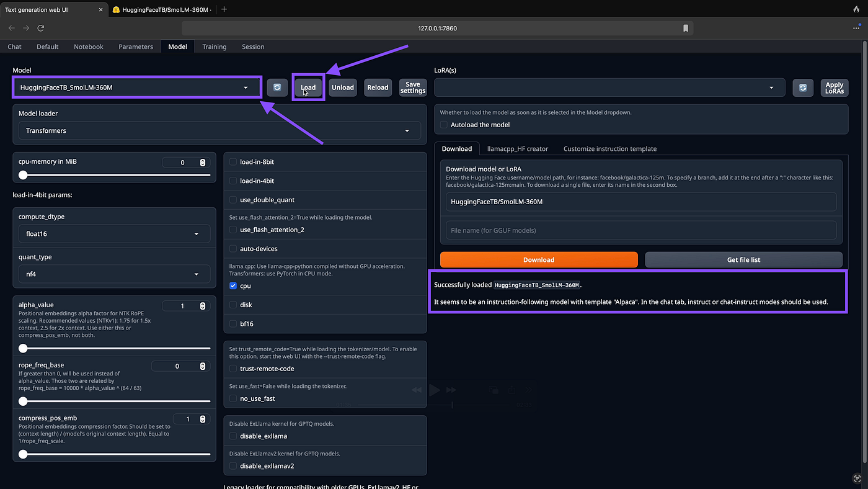Enable the bf16 checkbox
868x489 pixels.
pos(233,324)
